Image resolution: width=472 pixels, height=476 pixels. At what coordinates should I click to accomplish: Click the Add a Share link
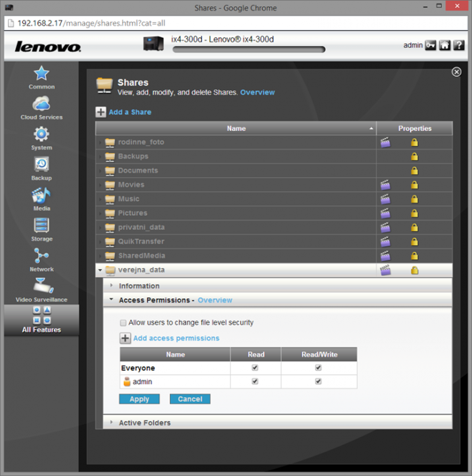(129, 112)
